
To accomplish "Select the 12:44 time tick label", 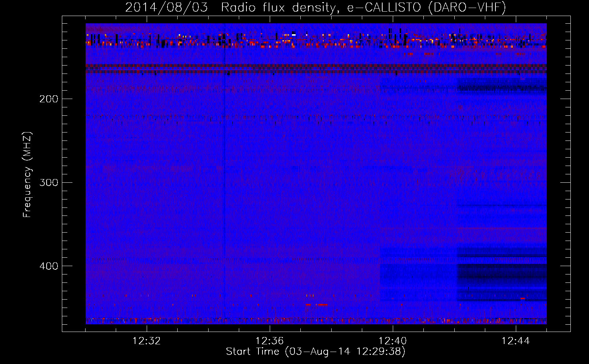I will coord(516,341).
